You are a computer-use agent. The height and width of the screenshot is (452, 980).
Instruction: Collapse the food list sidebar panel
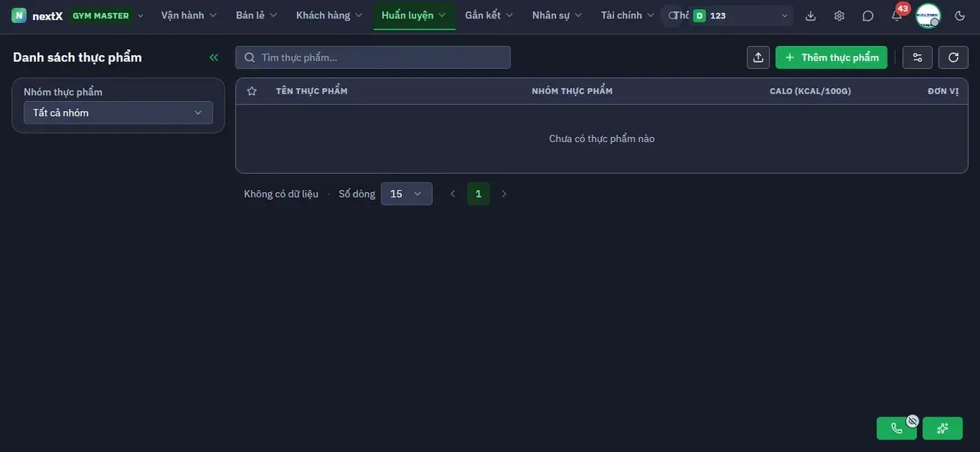point(214,57)
